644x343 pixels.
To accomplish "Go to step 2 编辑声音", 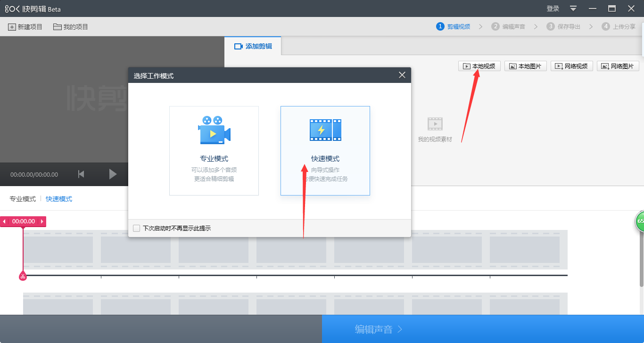I will (x=508, y=26).
